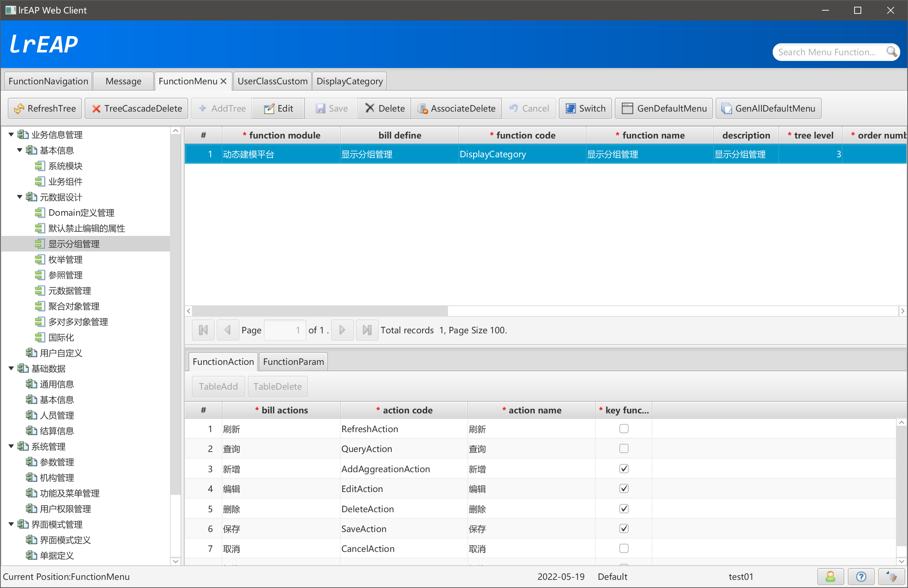The height and width of the screenshot is (588, 908).
Task: Click the rightmost status bar tool icon
Action: point(892,577)
